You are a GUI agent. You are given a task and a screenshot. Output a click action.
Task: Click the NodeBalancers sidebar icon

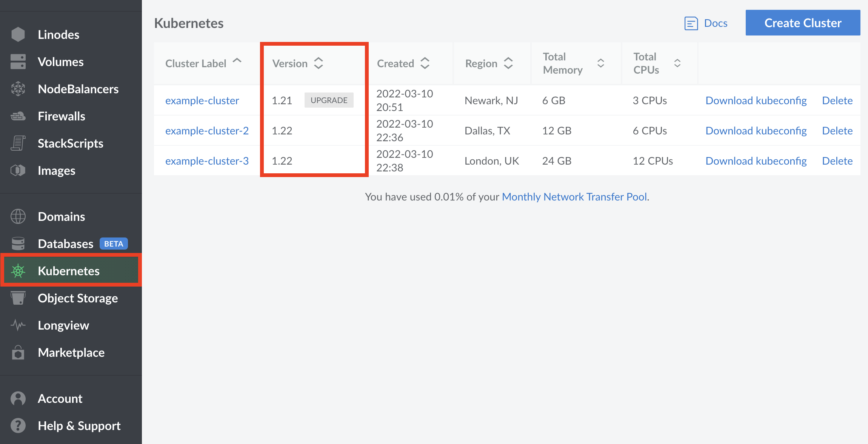[x=17, y=88]
